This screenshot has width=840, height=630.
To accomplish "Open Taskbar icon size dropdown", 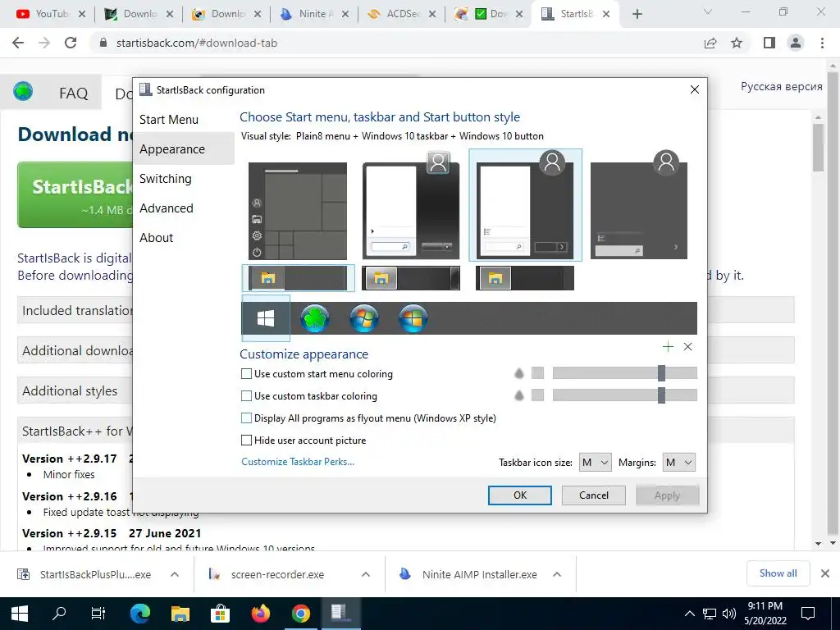I will tap(596, 463).
